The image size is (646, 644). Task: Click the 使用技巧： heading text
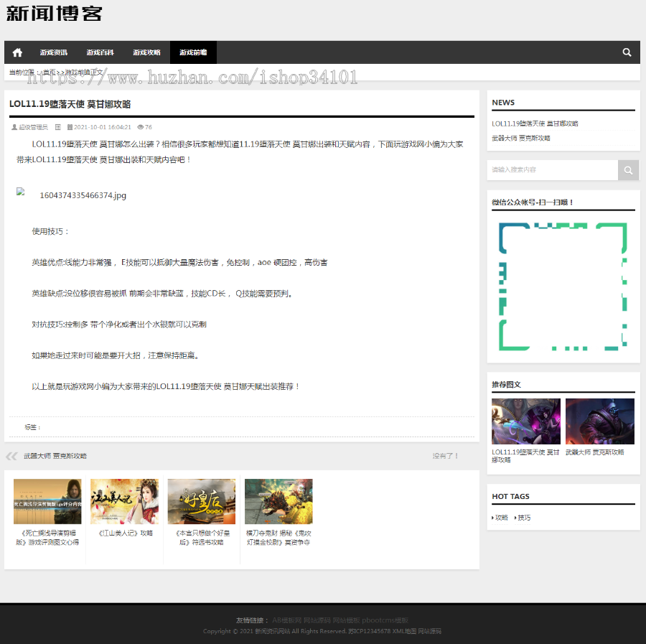click(51, 232)
